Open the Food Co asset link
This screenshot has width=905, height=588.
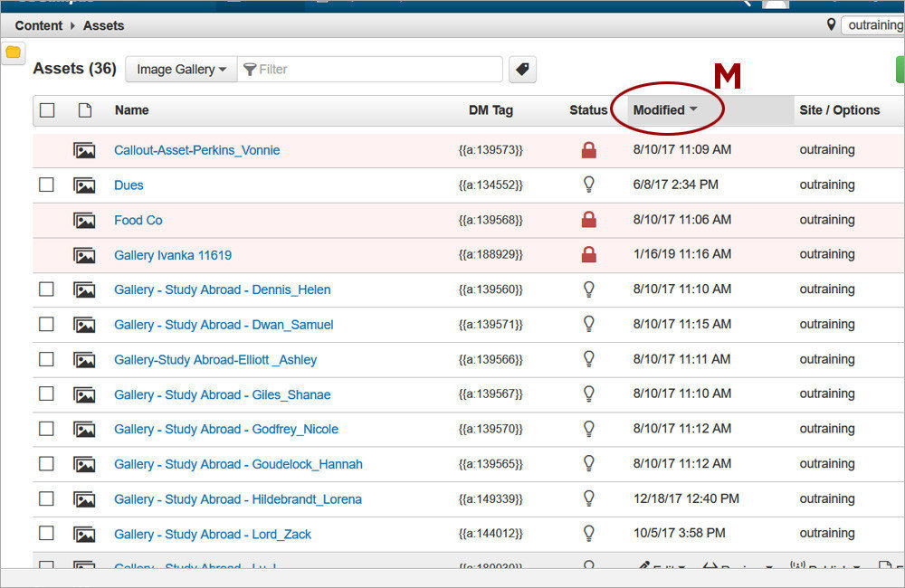click(138, 221)
